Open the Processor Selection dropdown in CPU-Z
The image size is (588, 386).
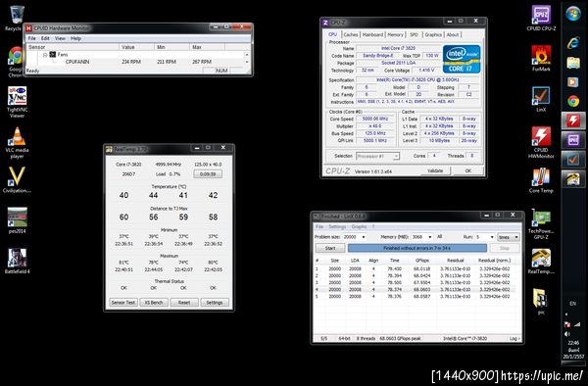pyautogui.click(x=377, y=156)
